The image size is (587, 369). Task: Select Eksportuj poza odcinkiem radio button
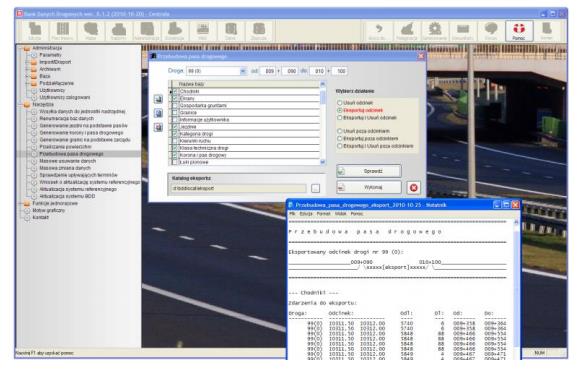340,138
